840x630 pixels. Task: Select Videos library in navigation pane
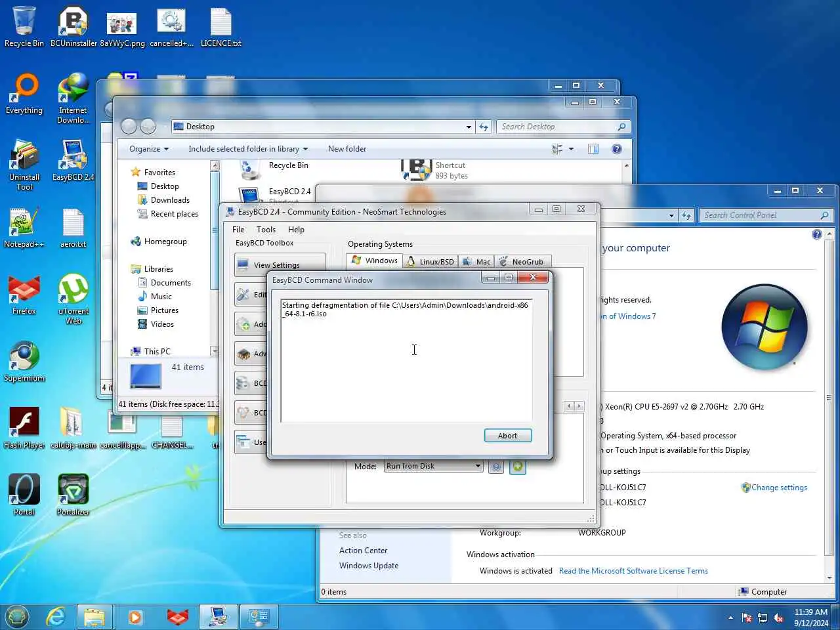click(x=162, y=324)
